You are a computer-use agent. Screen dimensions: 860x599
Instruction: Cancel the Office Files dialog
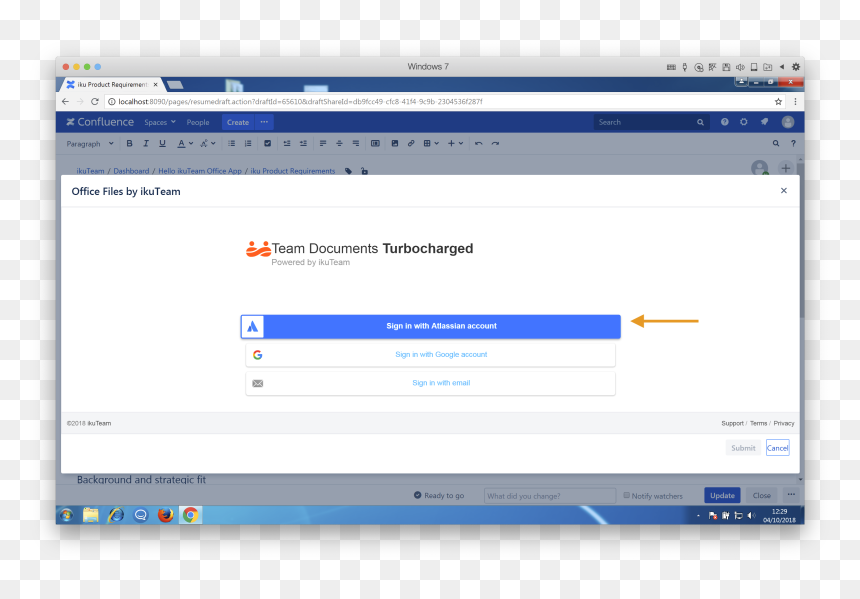pyautogui.click(x=778, y=448)
